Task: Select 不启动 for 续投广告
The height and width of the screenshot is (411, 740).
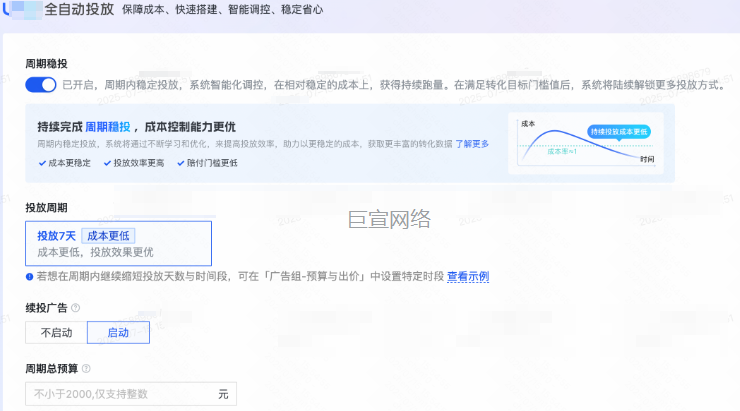Action: pyautogui.click(x=57, y=333)
